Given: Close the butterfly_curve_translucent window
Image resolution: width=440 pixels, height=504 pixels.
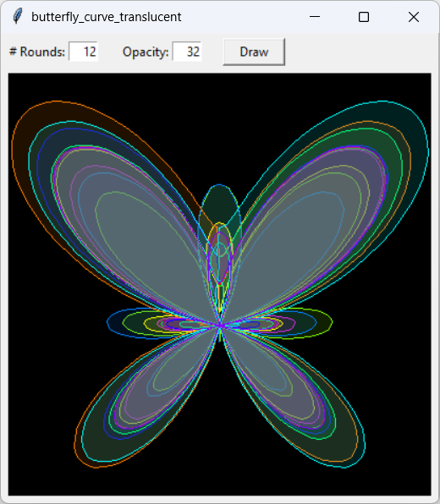Looking at the screenshot, I should 414,17.
